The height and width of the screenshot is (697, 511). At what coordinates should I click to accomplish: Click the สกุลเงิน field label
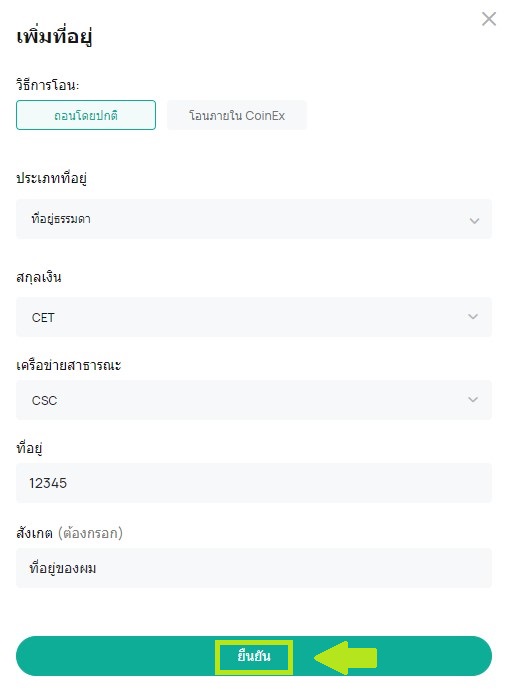click(39, 277)
